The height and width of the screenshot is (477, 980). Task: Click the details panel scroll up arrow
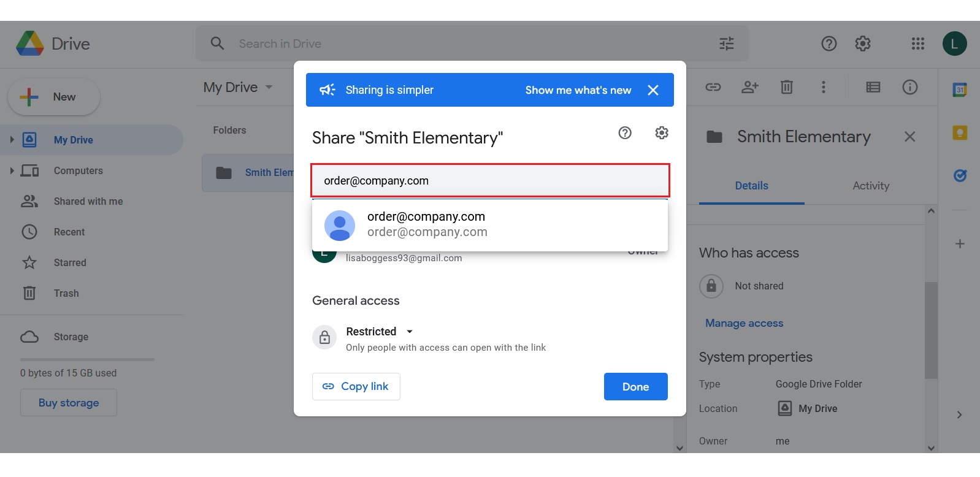(931, 211)
